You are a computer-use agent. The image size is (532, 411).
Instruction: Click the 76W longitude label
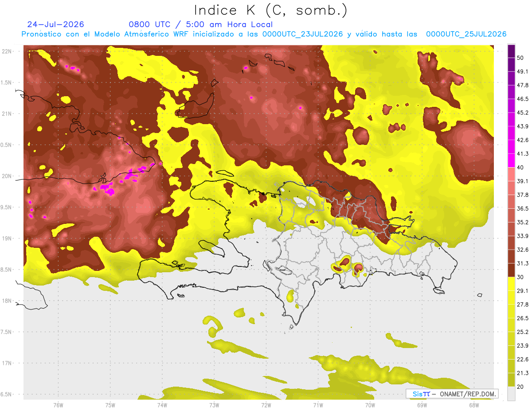[58, 405]
